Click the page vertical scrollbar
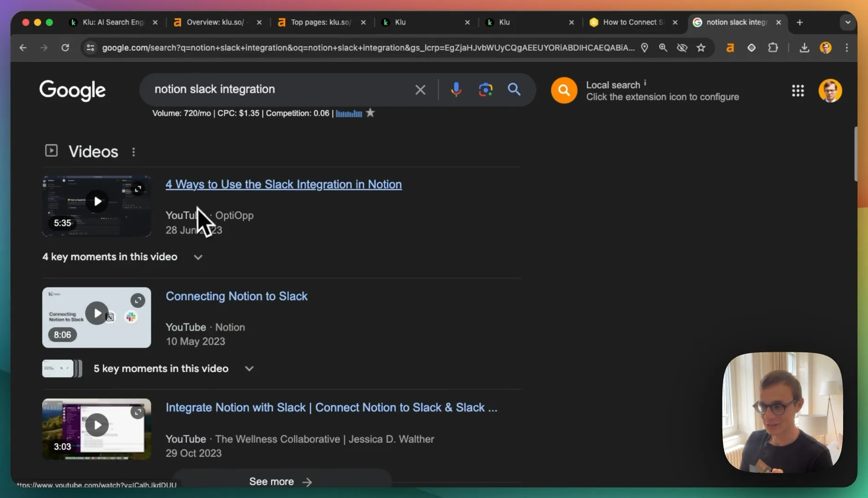This screenshot has width=868, height=498. 856,154
